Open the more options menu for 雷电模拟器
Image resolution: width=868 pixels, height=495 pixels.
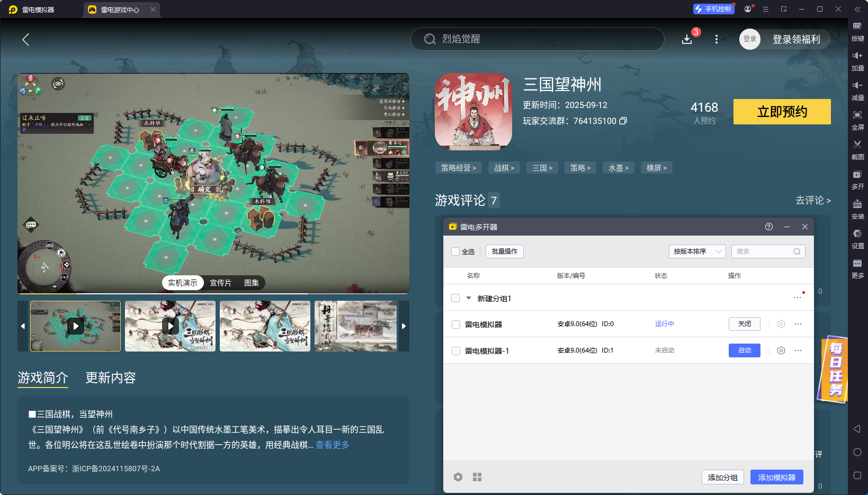[x=799, y=323]
